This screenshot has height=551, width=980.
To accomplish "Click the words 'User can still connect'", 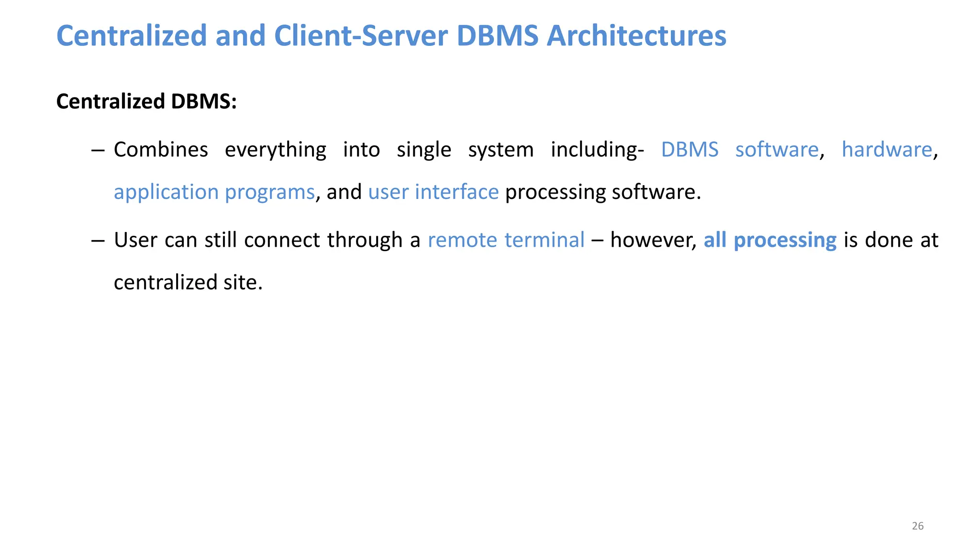I will pos(217,240).
